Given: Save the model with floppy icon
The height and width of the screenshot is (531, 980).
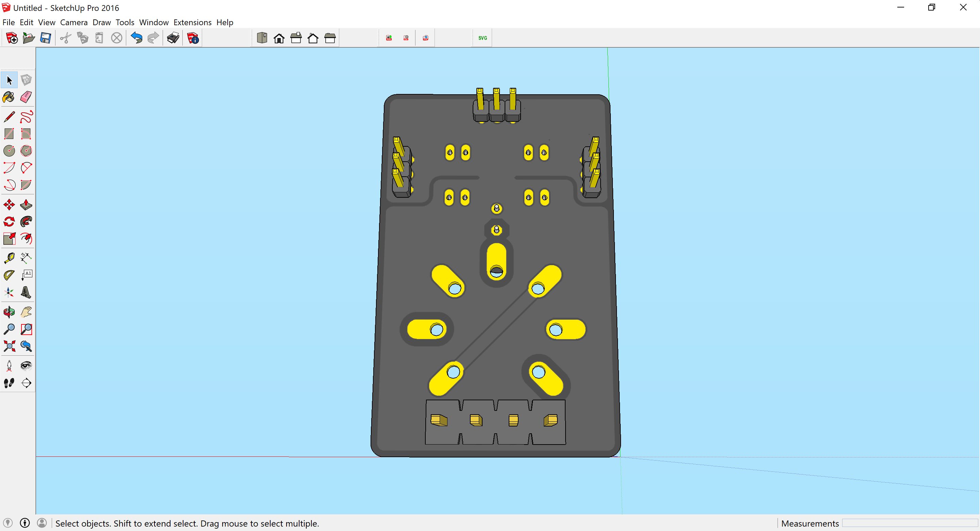Looking at the screenshot, I should pyautogui.click(x=46, y=38).
